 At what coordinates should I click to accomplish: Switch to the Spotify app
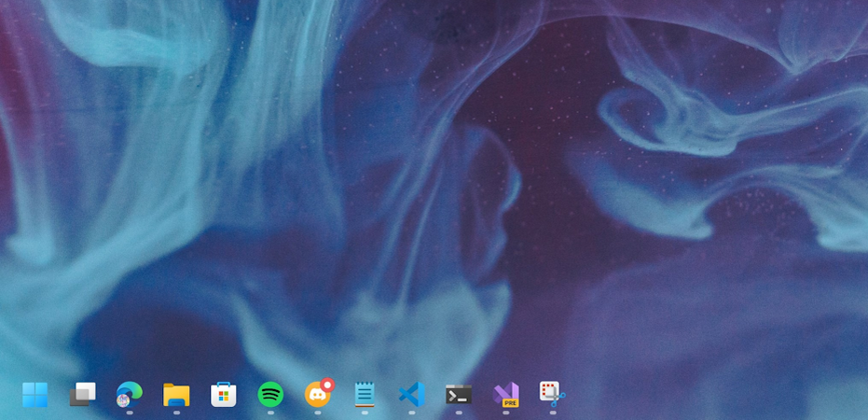(x=270, y=395)
